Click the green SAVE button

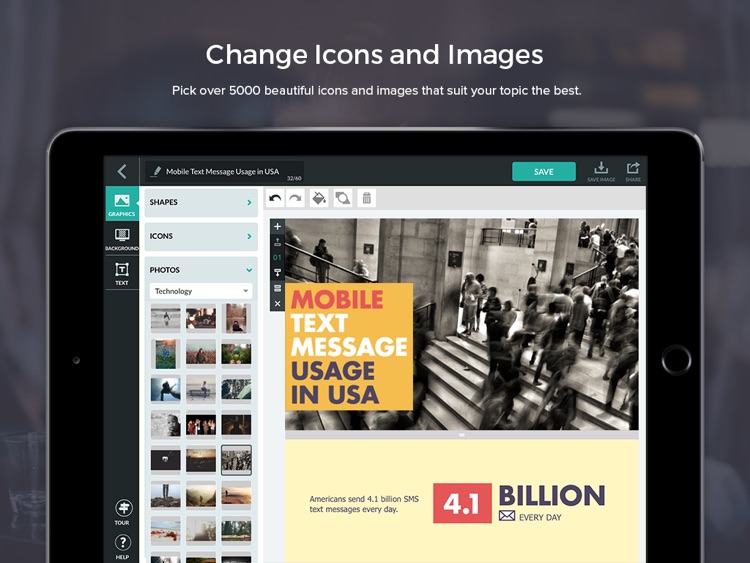point(543,172)
